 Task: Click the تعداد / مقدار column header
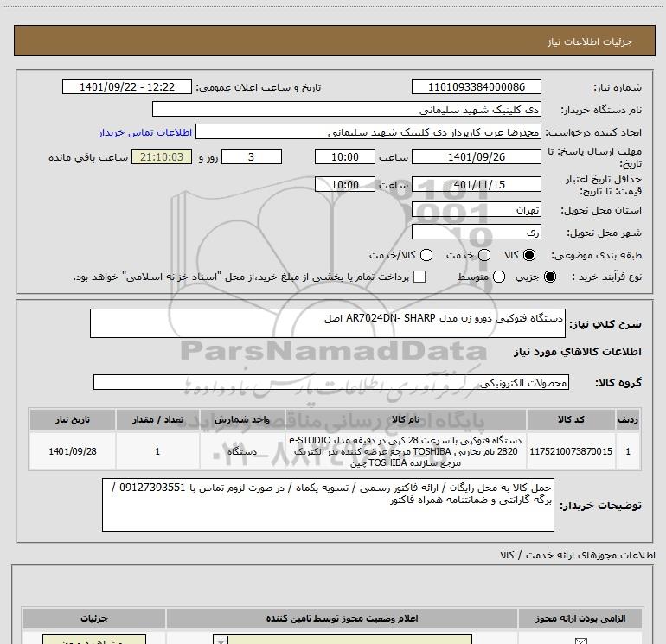pos(157,419)
